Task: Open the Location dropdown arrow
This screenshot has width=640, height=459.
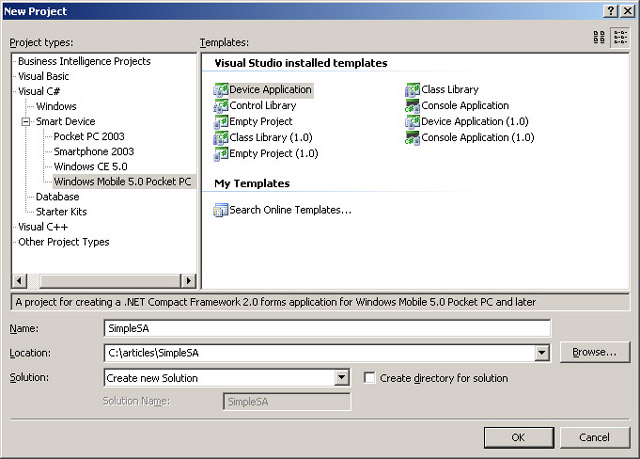Action: coord(542,353)
